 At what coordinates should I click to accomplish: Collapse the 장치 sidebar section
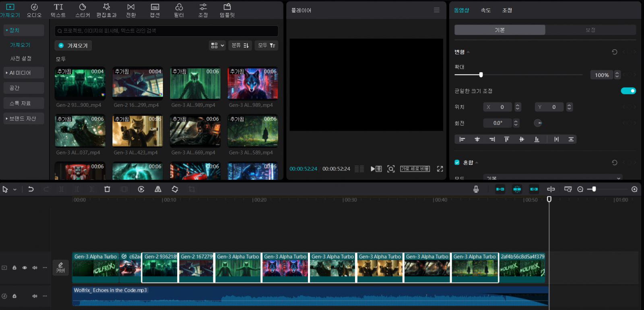pyautogui.click(x=23, y=30)
